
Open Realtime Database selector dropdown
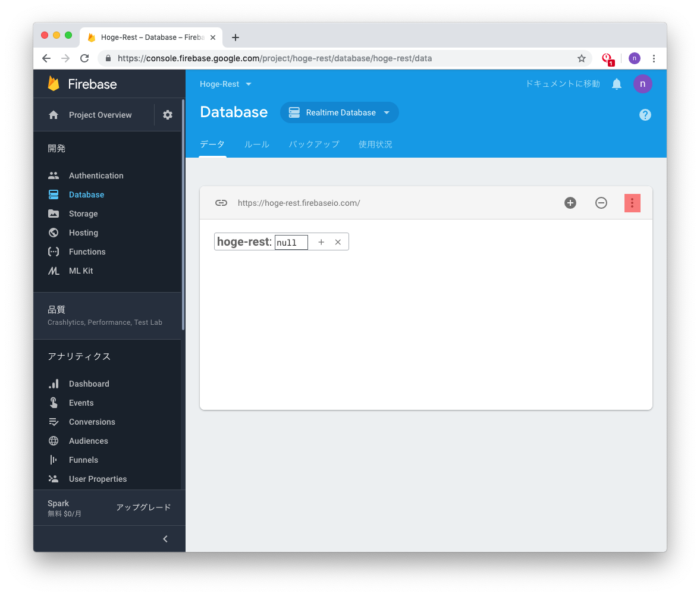point(339,112)
